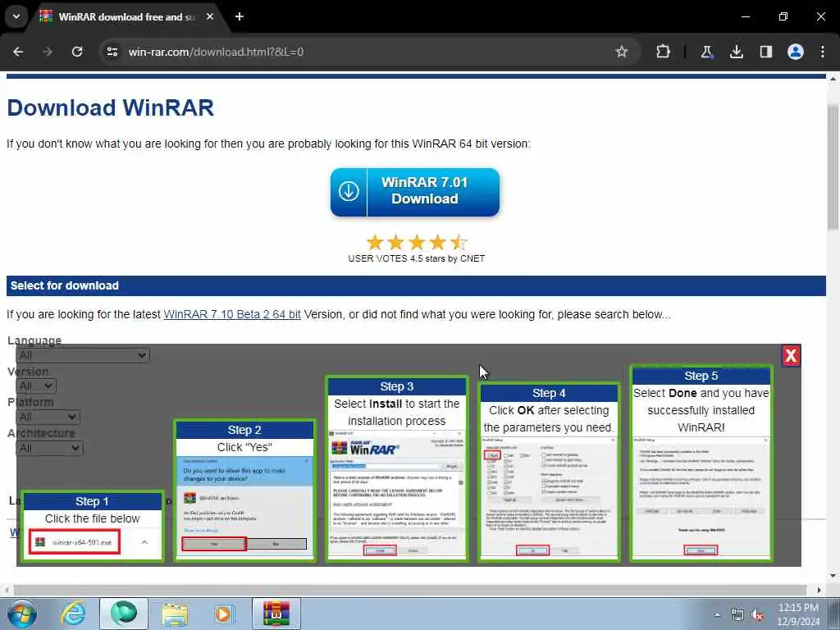
Task: Open the profile avatar icon
Action: click(796, 52)
